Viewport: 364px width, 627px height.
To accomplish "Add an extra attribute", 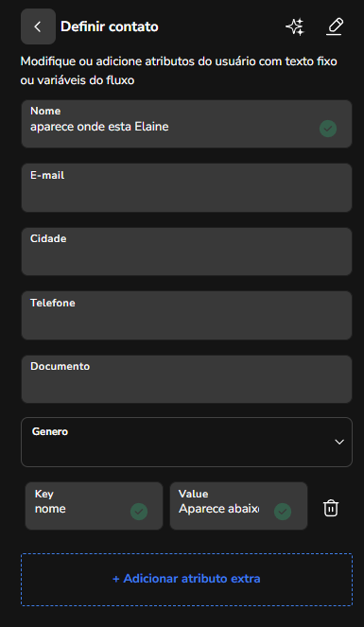I will point(186,580).
